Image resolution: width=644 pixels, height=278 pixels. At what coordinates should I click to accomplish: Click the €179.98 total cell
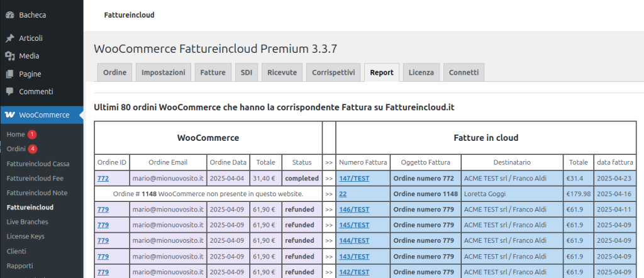point(579,194)
